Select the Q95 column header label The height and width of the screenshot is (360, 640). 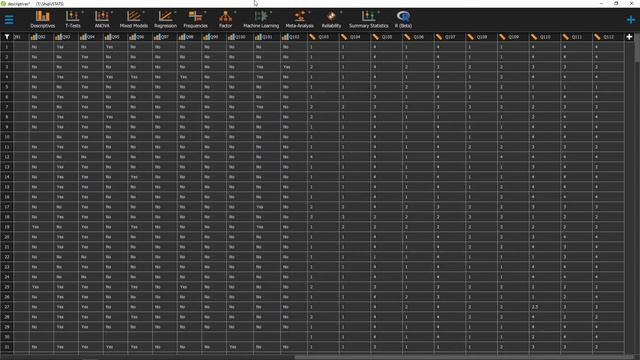116,37
